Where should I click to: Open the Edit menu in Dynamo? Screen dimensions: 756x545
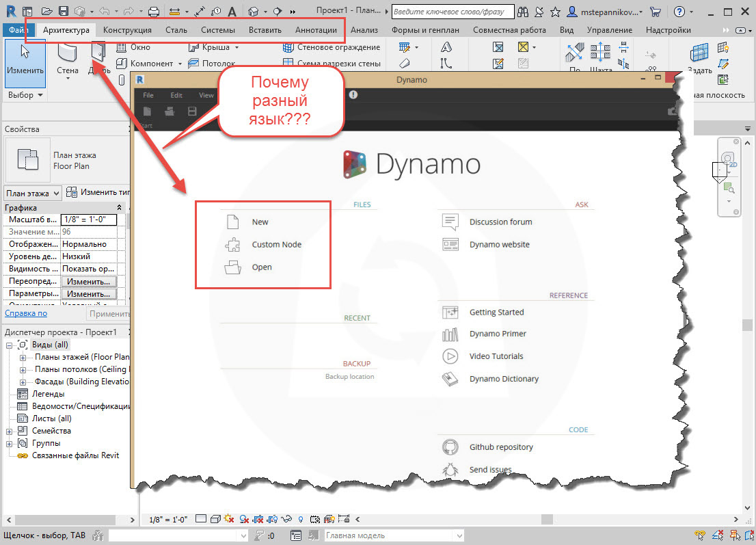(x=176, y=95)
